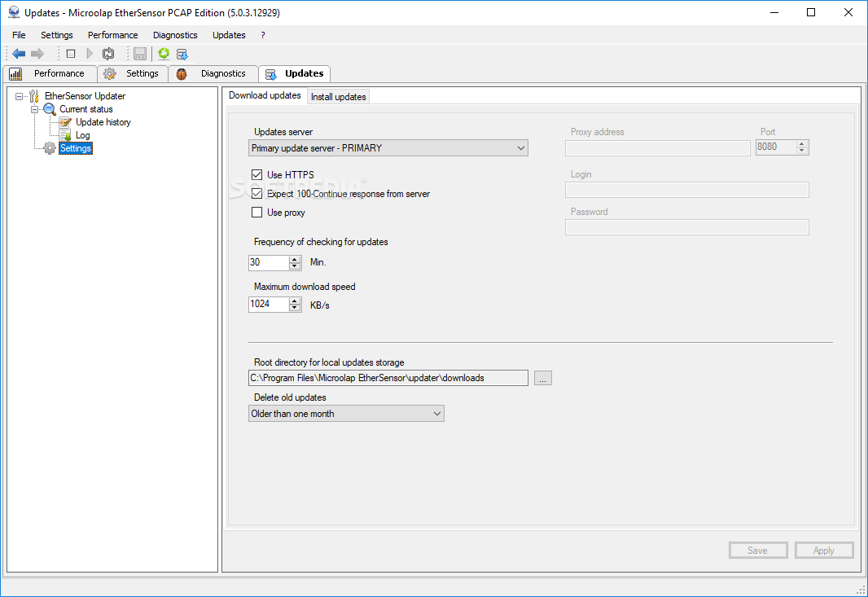868x597 pixels.
Task: Increase the update check frequency stepper
Action: click(x=295, y=259)
